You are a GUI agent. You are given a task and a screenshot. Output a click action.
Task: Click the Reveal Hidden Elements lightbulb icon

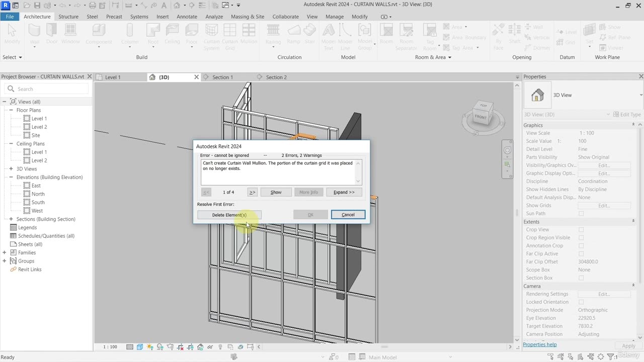[220, 347]
